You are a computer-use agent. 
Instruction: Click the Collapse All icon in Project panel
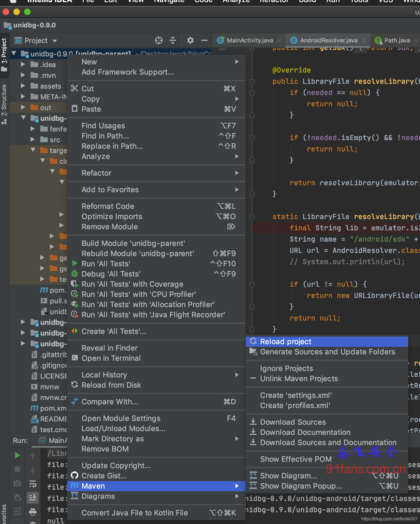coord(173,41)
